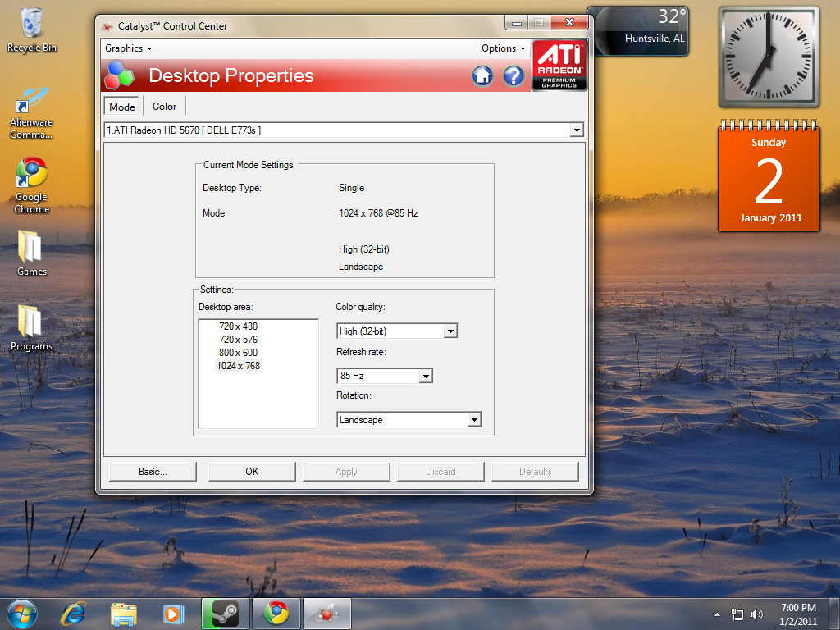Select 720 x 576 desktop area
Screen dimensions: 840x630
(x=238, y=340)
